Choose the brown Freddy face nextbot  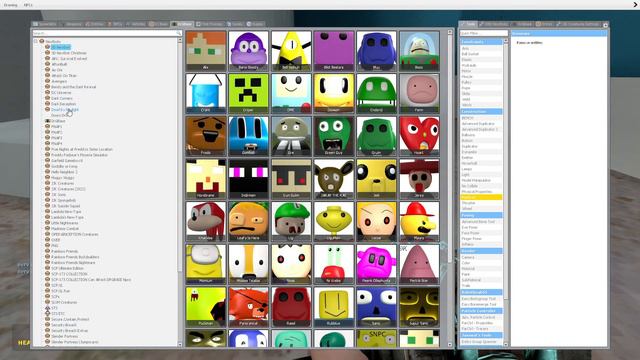(206, 136)
